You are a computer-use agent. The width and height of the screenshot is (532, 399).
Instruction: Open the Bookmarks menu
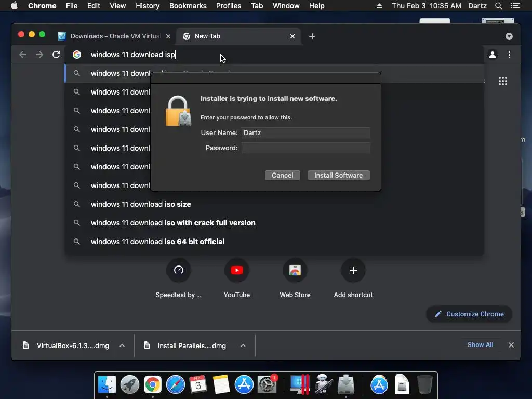[x=188, y=6]
